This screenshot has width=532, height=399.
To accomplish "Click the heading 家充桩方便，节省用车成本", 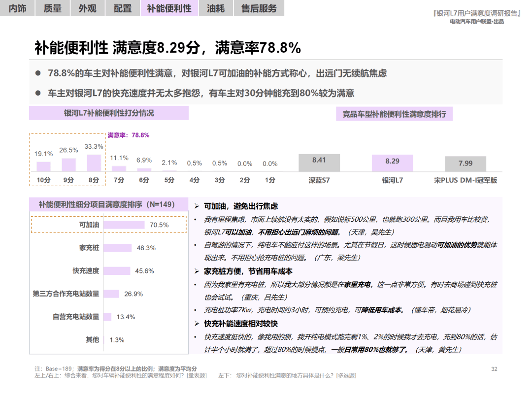I will (248, 271).
